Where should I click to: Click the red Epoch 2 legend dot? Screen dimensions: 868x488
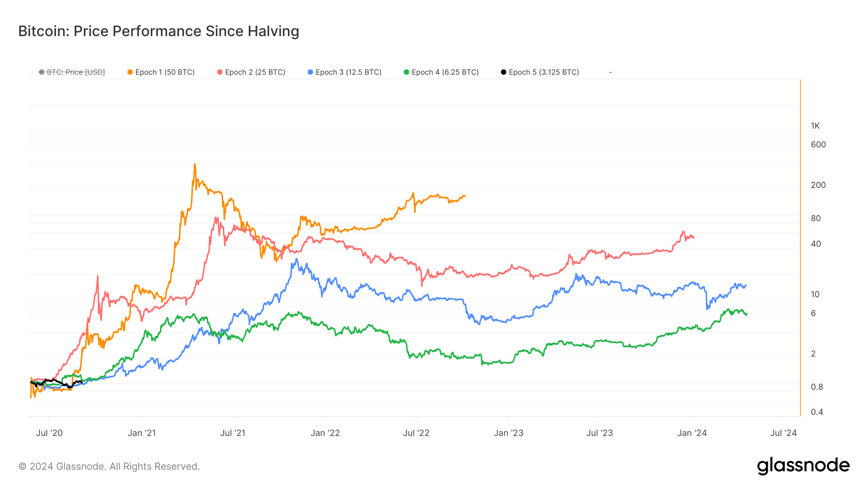pos(220,72)
